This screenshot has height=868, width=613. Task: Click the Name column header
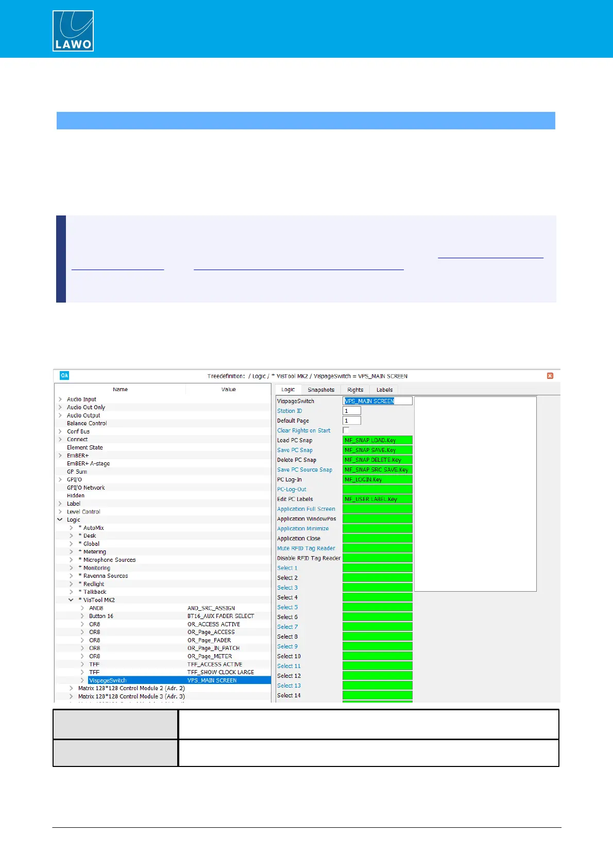(120, 390)
